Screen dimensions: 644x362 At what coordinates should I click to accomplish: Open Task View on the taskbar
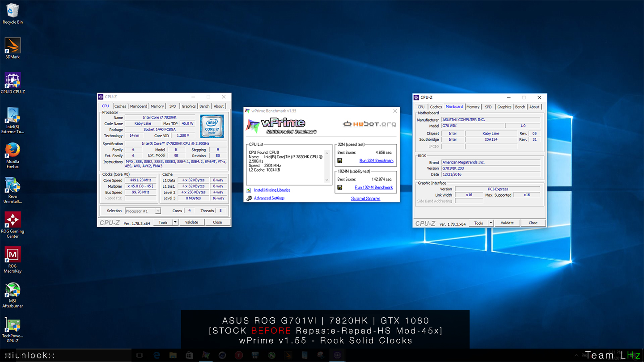[139, 355]
